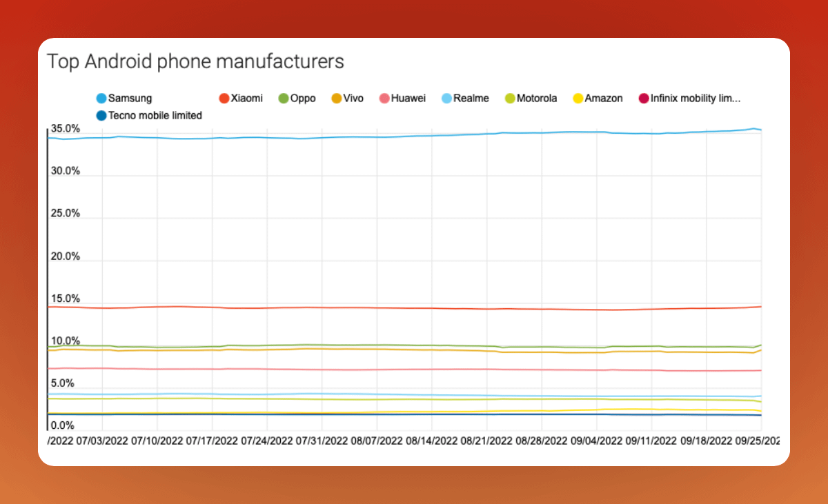Viewport: 828px width, 504px height.
Task: Toggle the 'Tecno mobile limited' legend label
Action: coord(155,116)
